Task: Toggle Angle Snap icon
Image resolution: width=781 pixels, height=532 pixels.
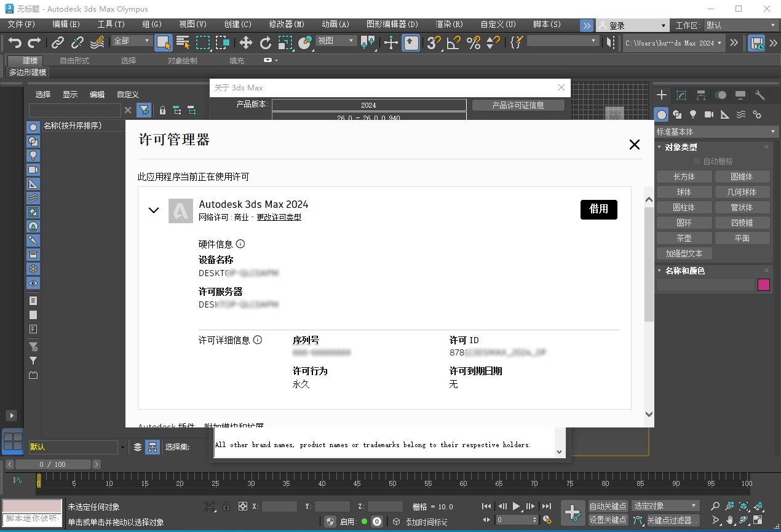Action: [x=454, y=42]
